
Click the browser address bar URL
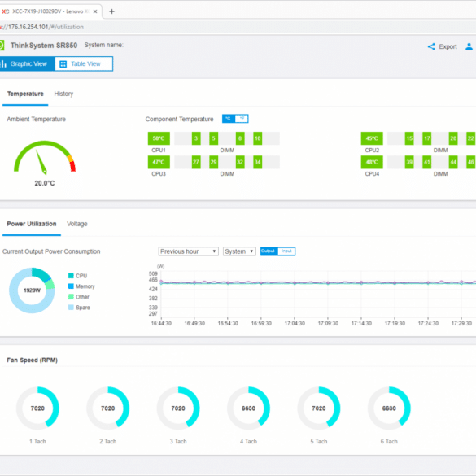41,27
